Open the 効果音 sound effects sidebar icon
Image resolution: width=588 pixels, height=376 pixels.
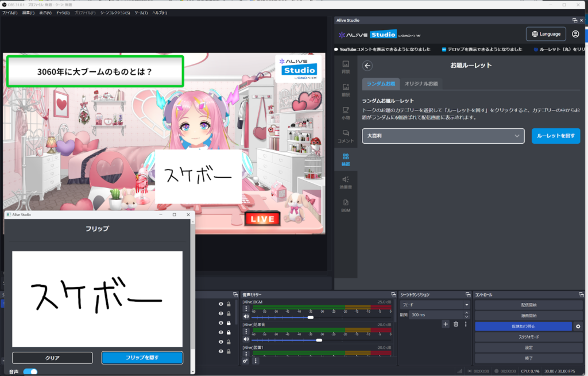click(346, 182)
